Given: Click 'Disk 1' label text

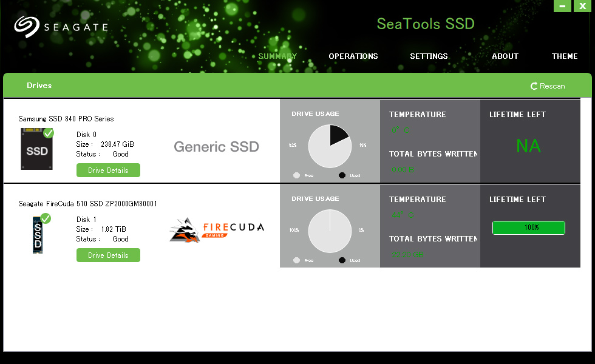Looking at the screenshot, I should click(x=86, y=220).
